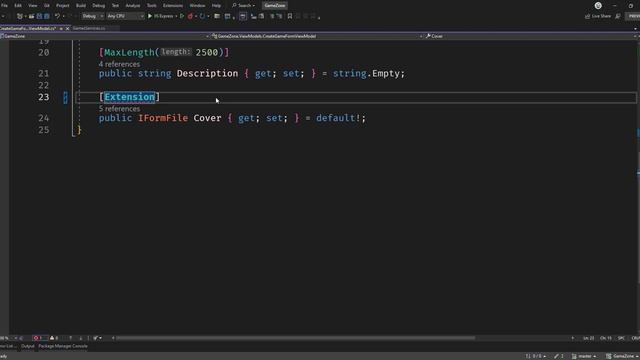Click the New Project toolbar icon
This screenshot has height=360, width=640.
(20, 16)
